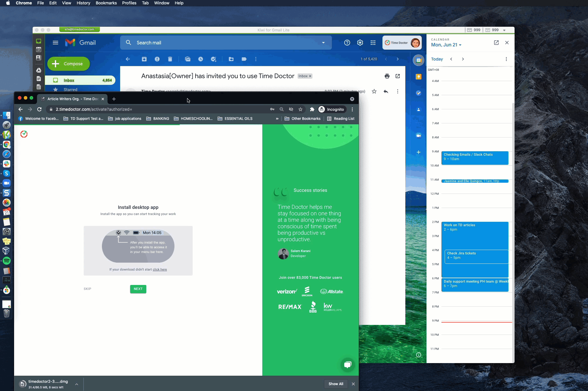This screenshot has height=391, width=588.
Task: Snooze email with clock icon
Action: (201, 59)
